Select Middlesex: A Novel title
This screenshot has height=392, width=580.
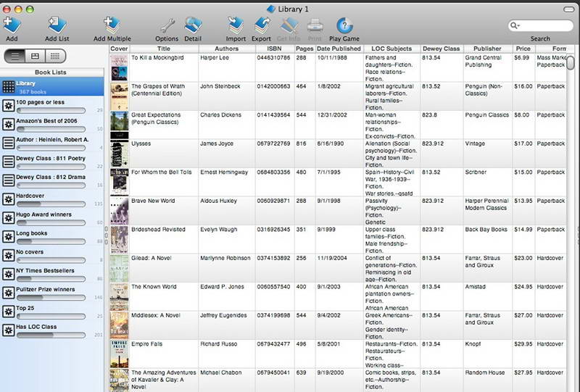(x=156, y=315)
